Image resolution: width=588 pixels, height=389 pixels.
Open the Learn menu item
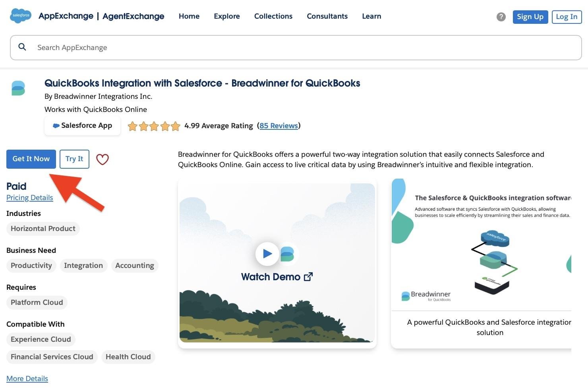click(371, 16)
